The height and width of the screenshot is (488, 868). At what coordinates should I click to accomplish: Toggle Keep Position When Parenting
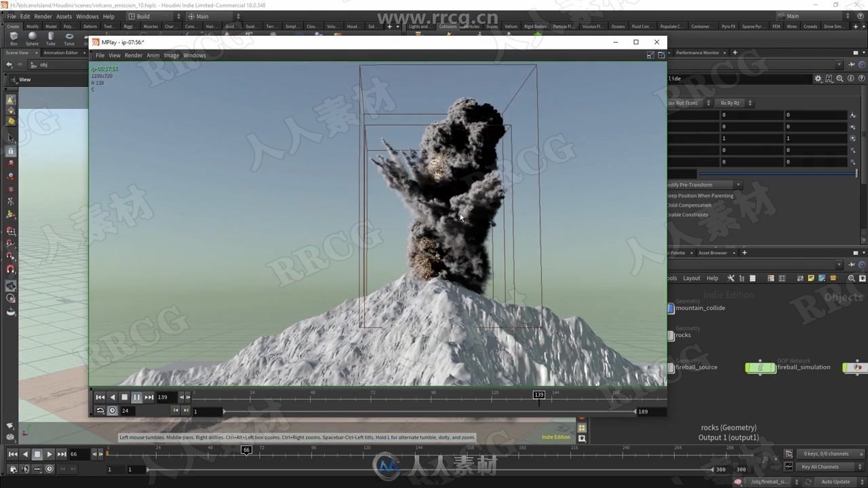pyautogui.click(x=701, y=196)
